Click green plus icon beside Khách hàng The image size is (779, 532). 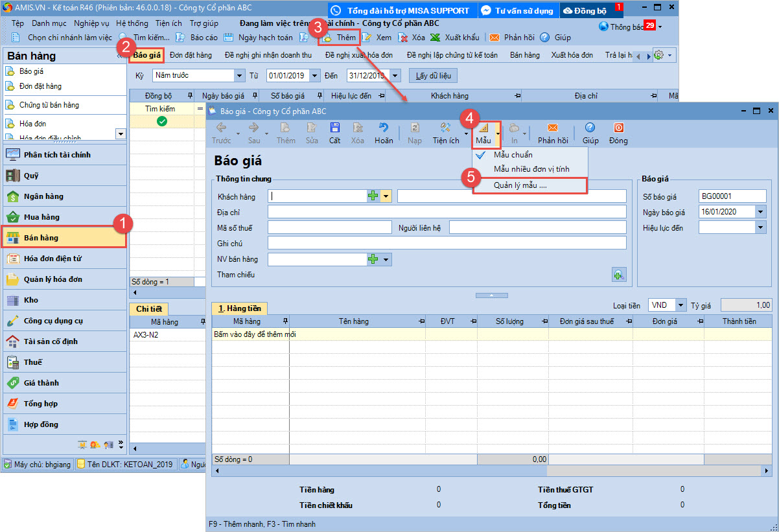pos(373,196)
